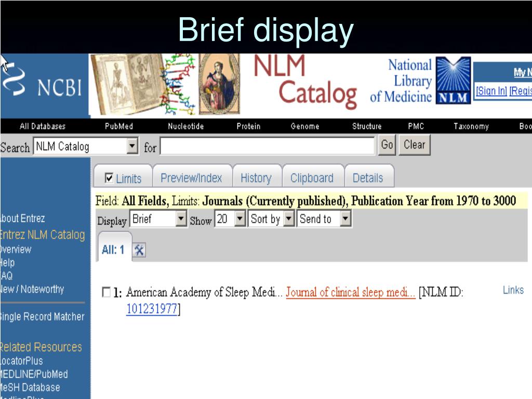The height and width of the screenshot is (399, 532).
Task: Open the Details tab
Action: [369, 177]
